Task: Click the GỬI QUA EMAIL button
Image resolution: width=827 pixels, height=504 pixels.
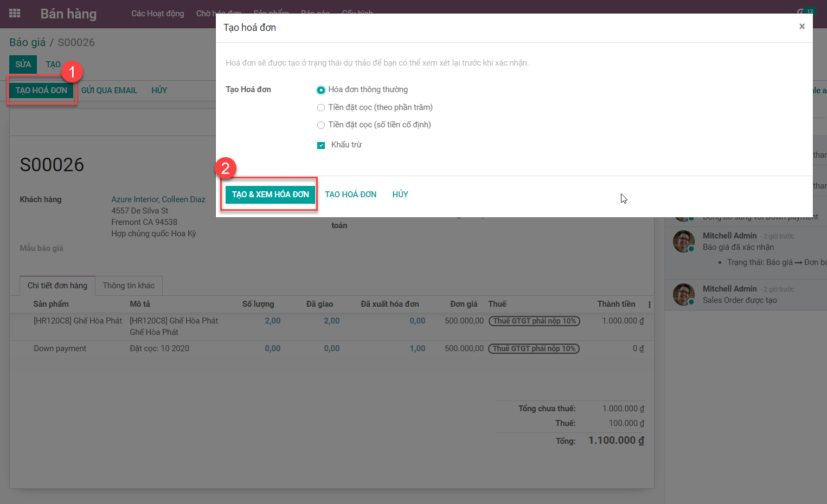Action: pos(109,91)
